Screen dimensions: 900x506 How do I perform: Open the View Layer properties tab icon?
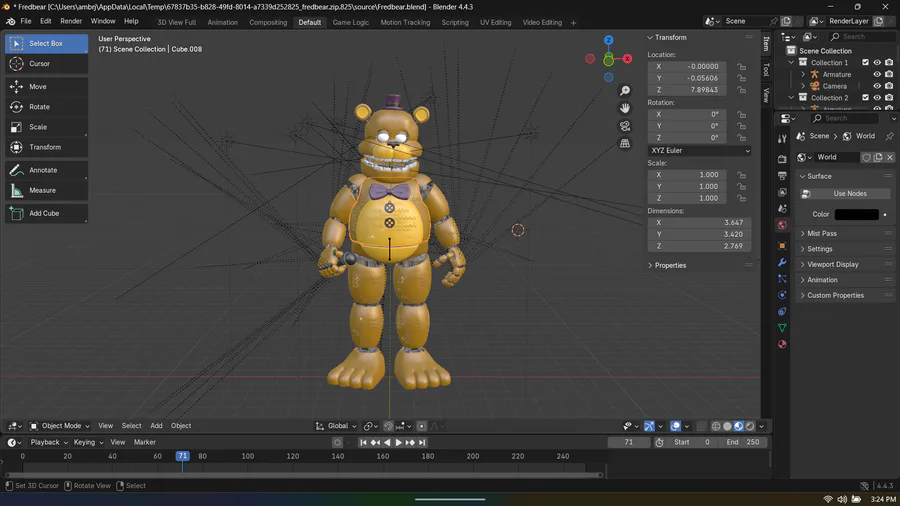(x=782, y=192)
